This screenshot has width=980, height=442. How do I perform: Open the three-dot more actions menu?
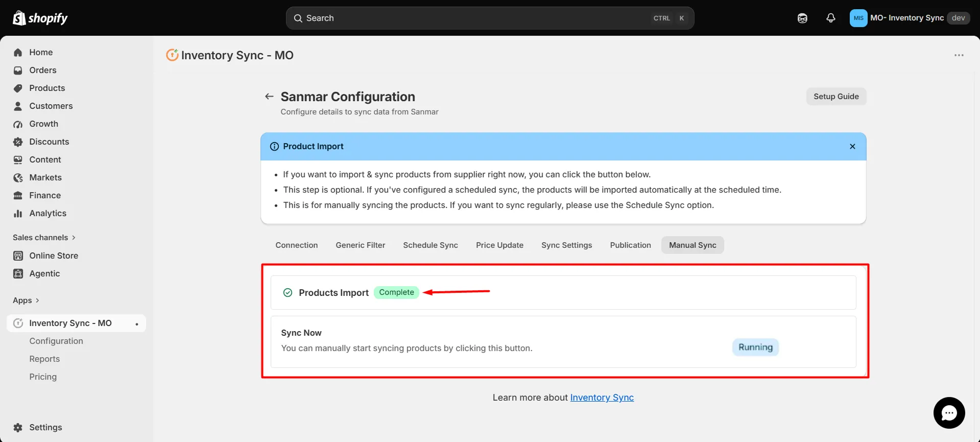pos(959,55)
